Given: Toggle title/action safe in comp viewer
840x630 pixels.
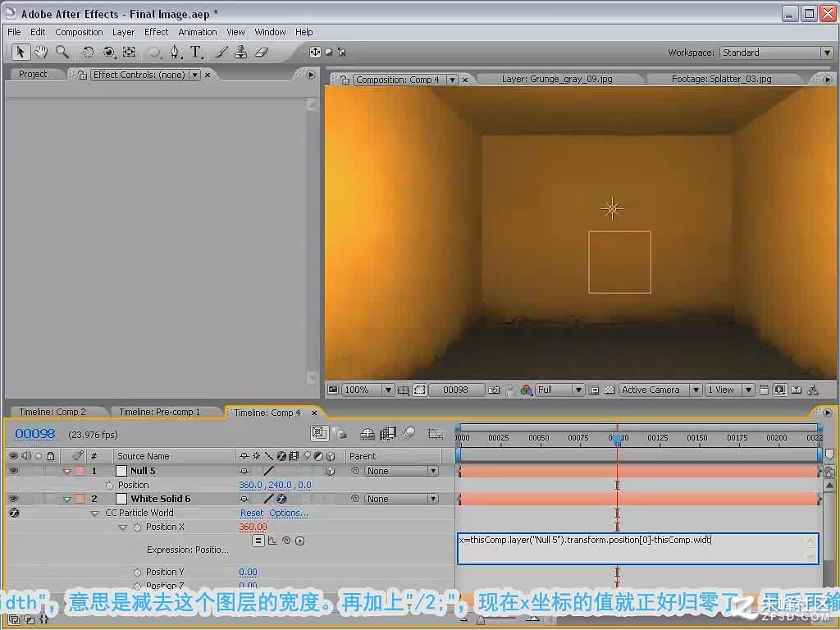Looking at the screenshot, I should pyautogui.click(x=404, y=390).
